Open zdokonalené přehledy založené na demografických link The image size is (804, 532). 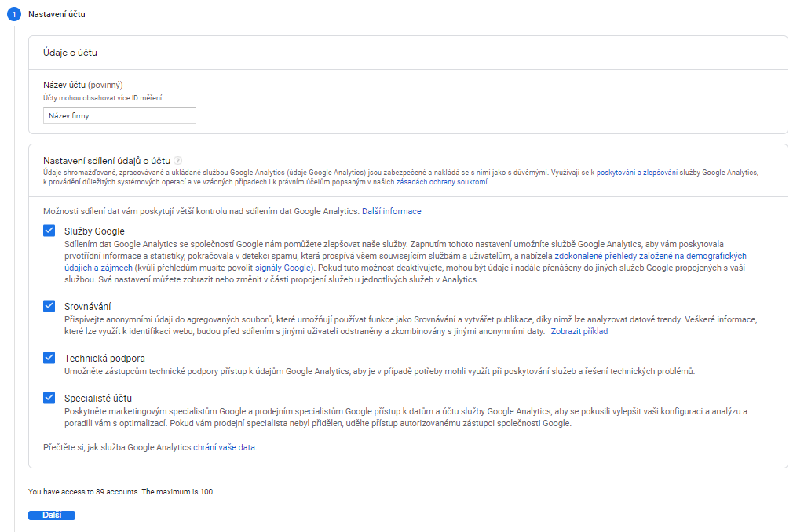click(650, 256)
